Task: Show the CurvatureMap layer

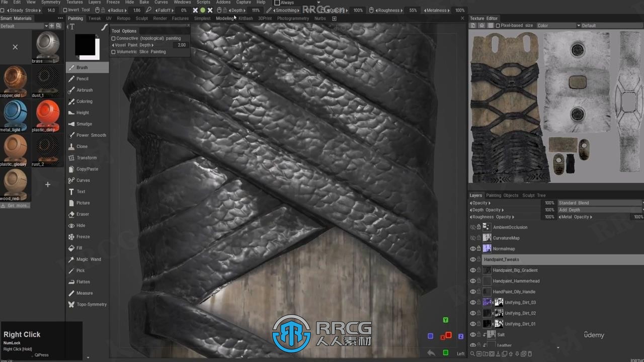Action: click(472, 238)
